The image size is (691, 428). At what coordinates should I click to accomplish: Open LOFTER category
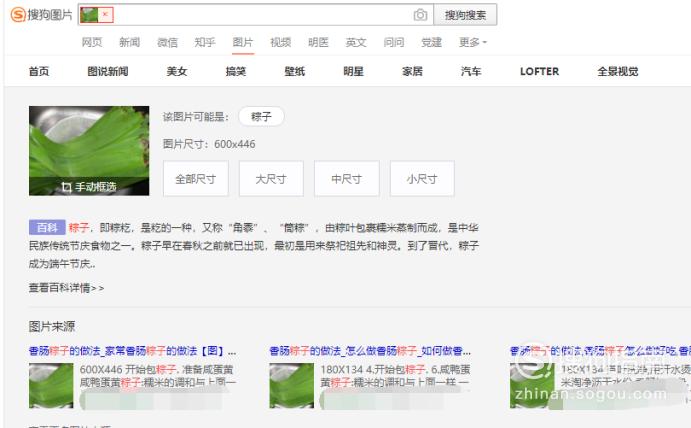[539, 71]
